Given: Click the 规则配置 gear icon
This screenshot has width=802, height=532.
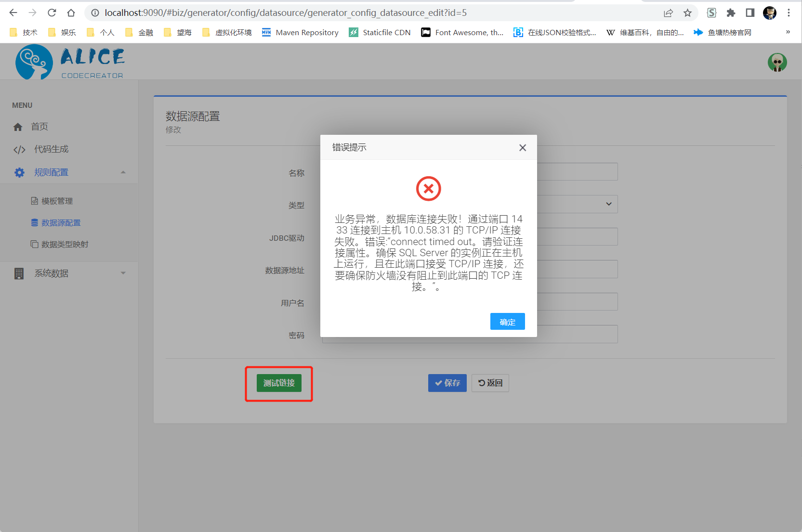Looking at the screenshot, I should (19, 172).
